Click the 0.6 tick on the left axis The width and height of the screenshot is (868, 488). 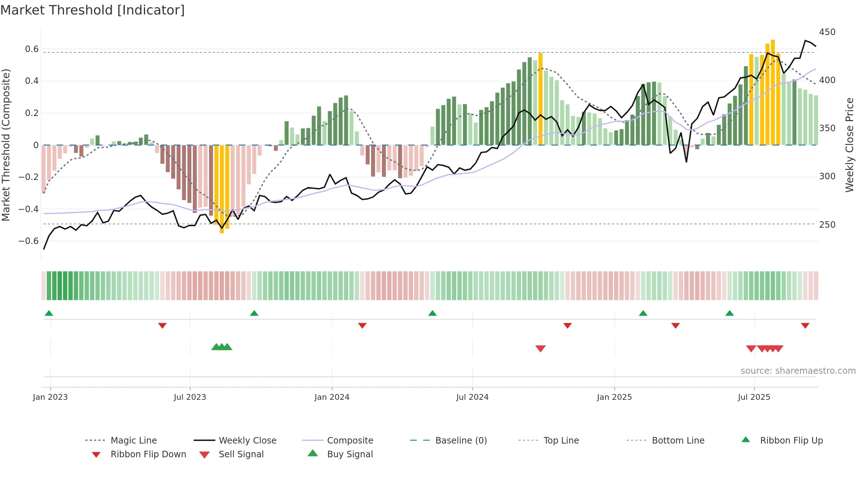click(32, 49)
